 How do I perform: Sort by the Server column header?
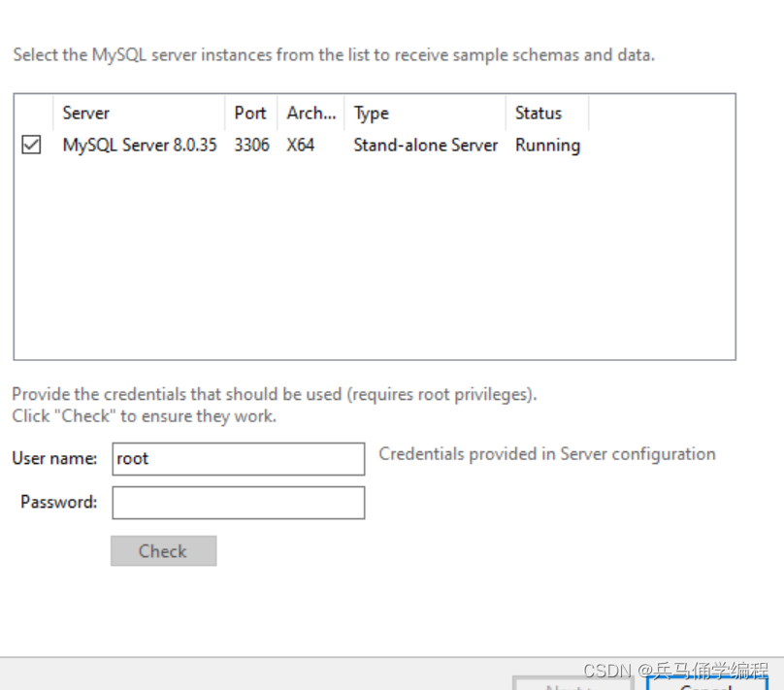139,113
